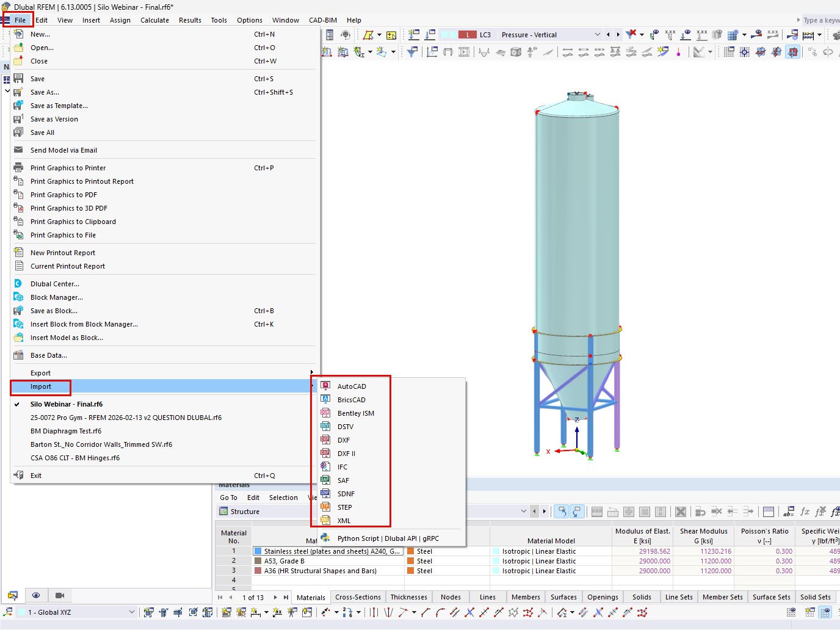Screen dimensions: 840x630
Task: Click the magenta pin marker icon
Action: pyautogui.click(x=678, y=52)
